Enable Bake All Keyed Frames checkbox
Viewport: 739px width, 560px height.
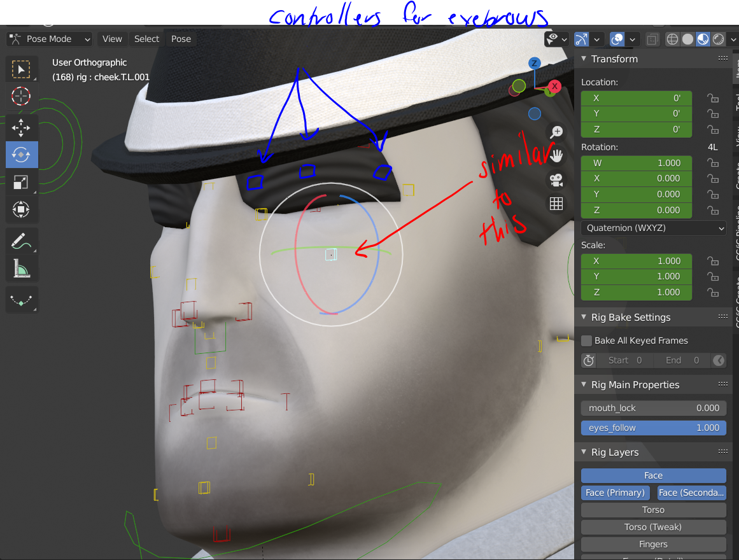pyautogui.click(x=587, y=340)
